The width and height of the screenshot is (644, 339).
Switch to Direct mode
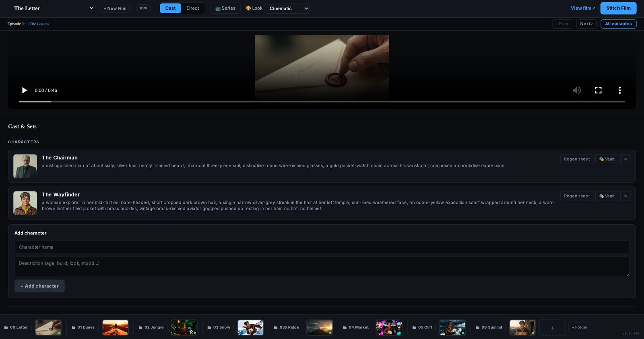pyautogui.click(x=193, y=8)
